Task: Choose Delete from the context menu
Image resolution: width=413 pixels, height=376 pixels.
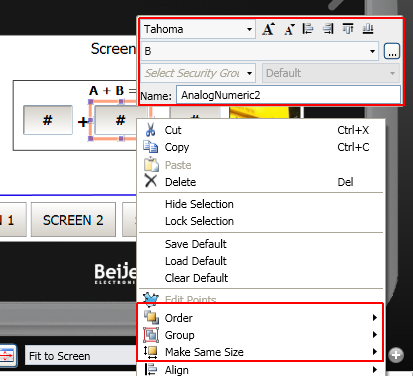Action: 261,182
